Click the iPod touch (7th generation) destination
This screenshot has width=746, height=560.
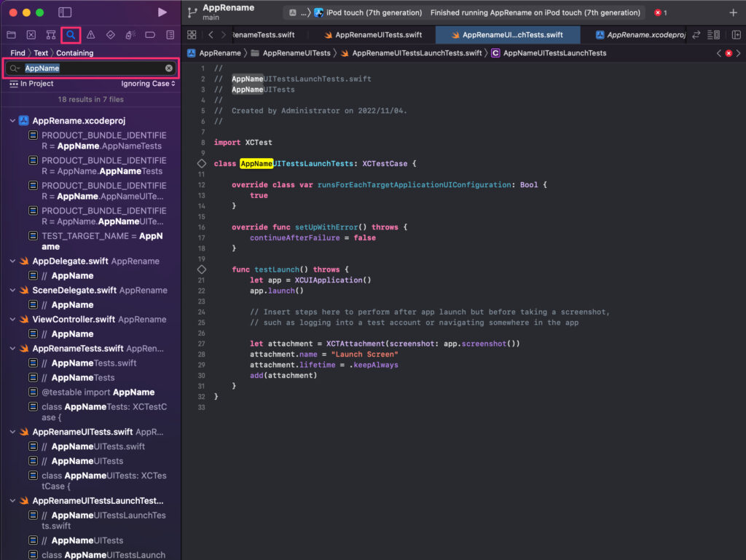point(368,13)
